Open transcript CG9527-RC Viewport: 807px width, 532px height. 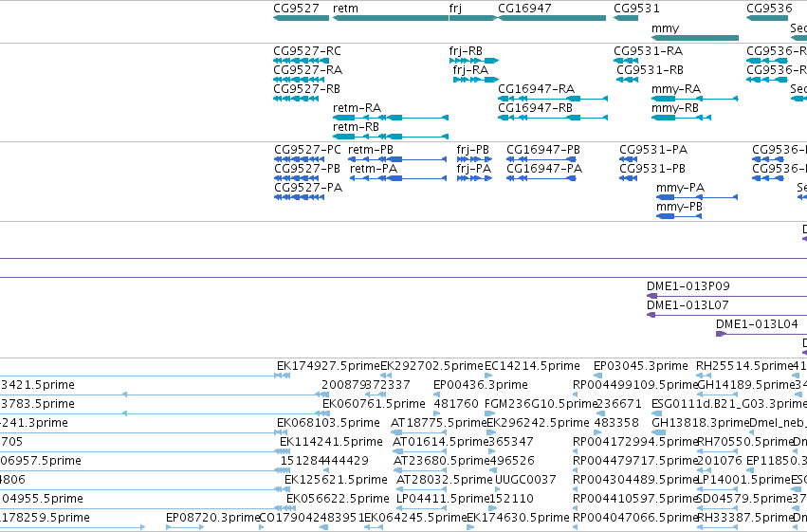(306, 51)
